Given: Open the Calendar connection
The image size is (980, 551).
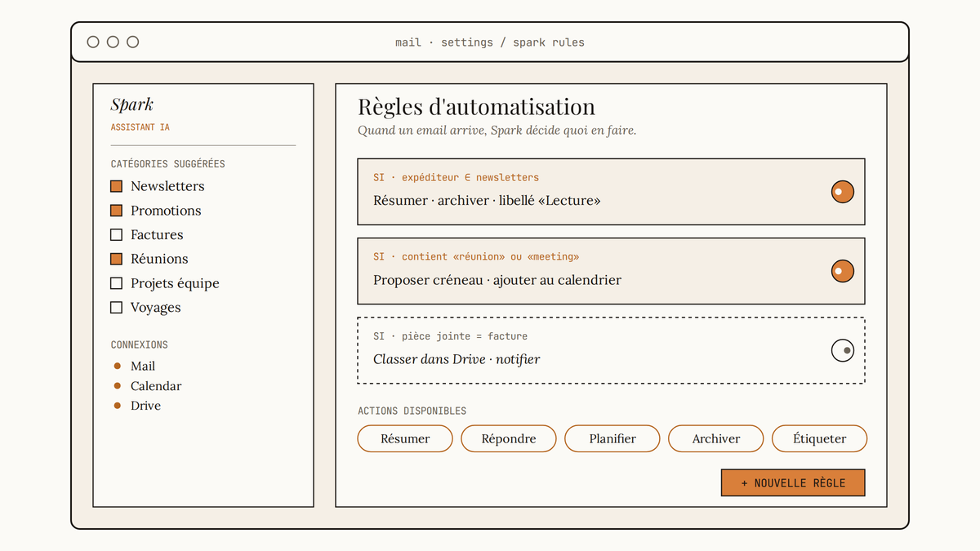Looking at the screenshot, I should pyautogui.click(x=156, y=386).
